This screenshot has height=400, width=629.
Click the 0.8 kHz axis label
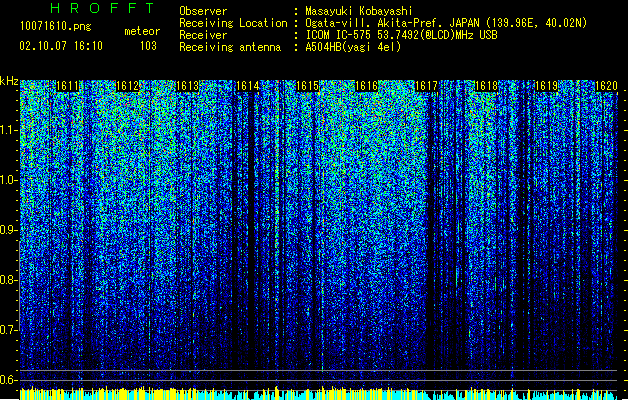[9, 280]
